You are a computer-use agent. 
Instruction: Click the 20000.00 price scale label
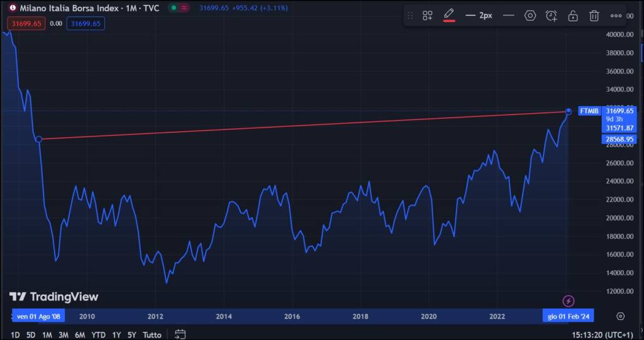(x=619, y=217)
